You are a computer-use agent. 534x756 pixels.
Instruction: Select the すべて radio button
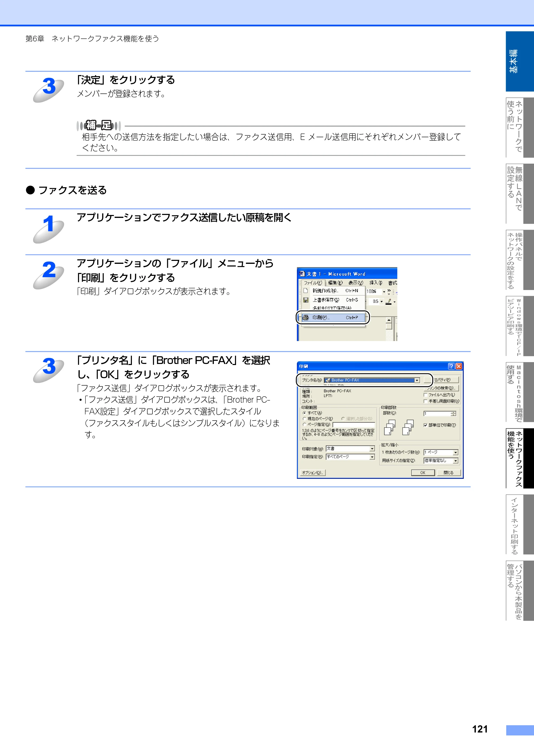[304, 413]
